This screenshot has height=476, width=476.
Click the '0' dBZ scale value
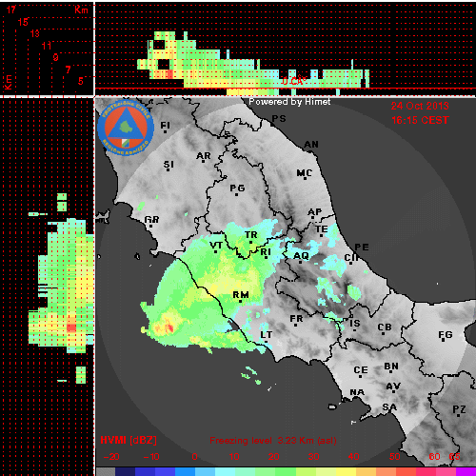[194, 457]
